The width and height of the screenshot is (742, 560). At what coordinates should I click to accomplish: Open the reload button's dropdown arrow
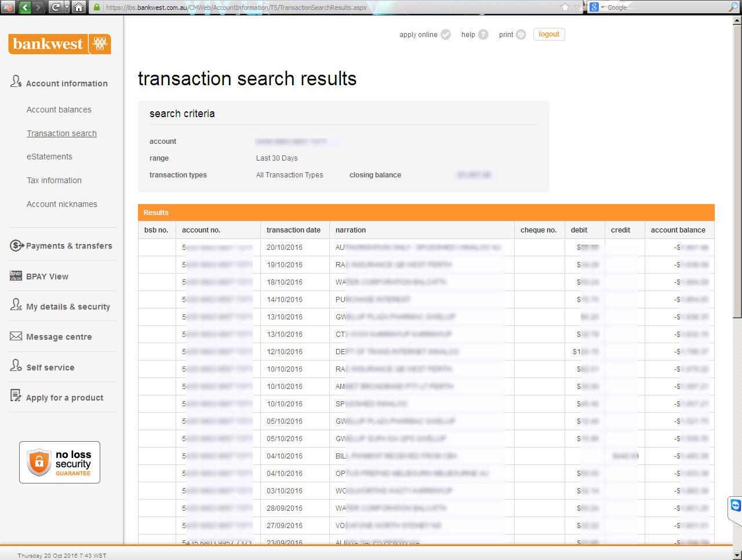[x=67, y=7]
